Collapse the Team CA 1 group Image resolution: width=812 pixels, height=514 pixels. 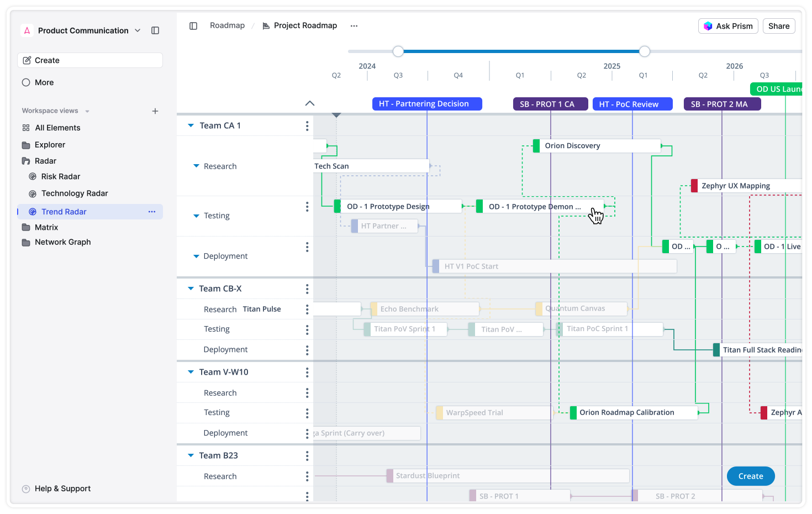[x=190, y=125]
